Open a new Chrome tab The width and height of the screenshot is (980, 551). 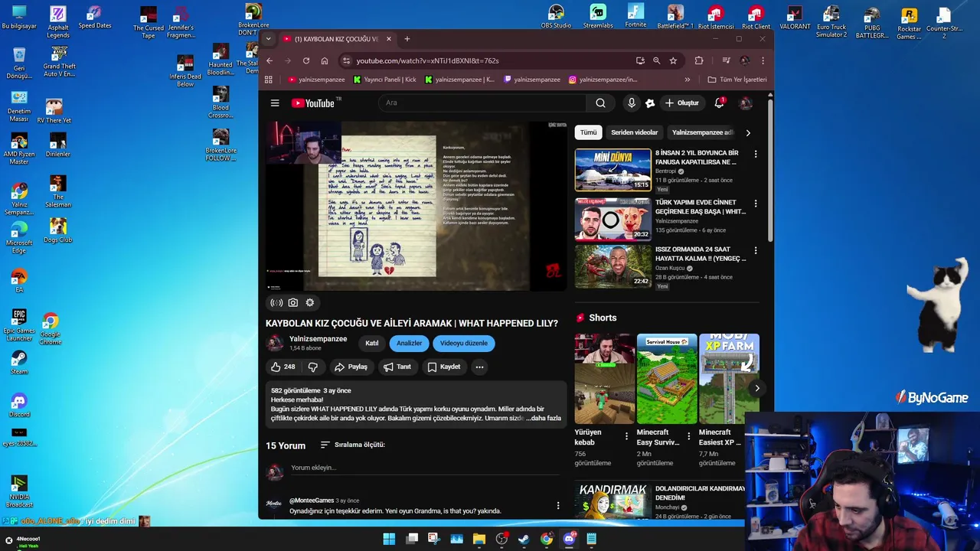pyautogui.click(x=407, y=39)
